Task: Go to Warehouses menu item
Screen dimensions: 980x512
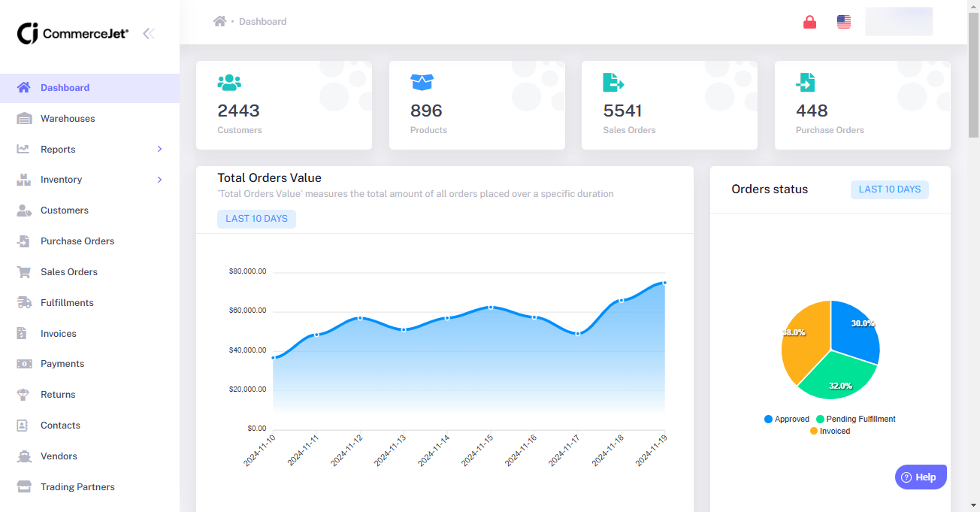Action: (x=89, y=118)
